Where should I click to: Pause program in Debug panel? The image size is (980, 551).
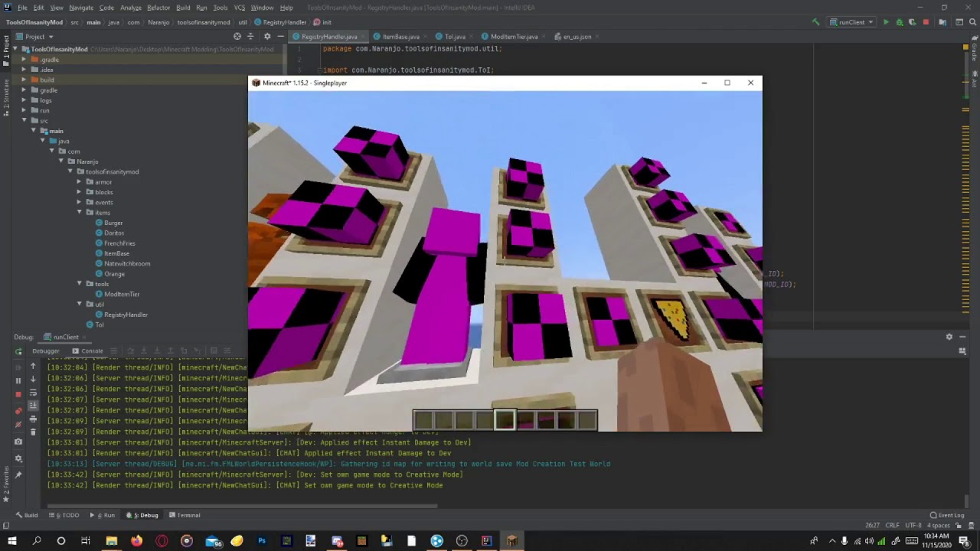point(18,380)
